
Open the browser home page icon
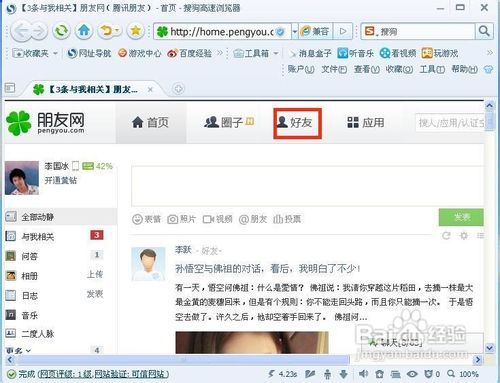click(84, 31)
